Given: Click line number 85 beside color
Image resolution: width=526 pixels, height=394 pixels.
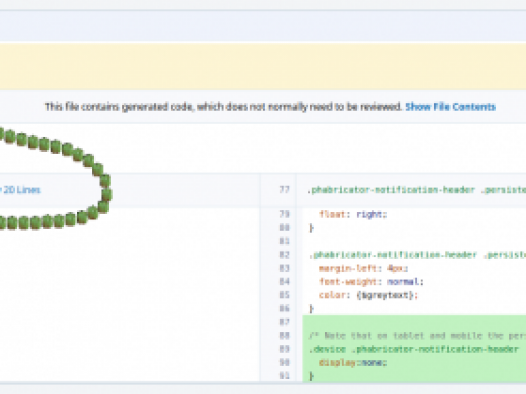Looking at the screenshot, I should 284,295.
